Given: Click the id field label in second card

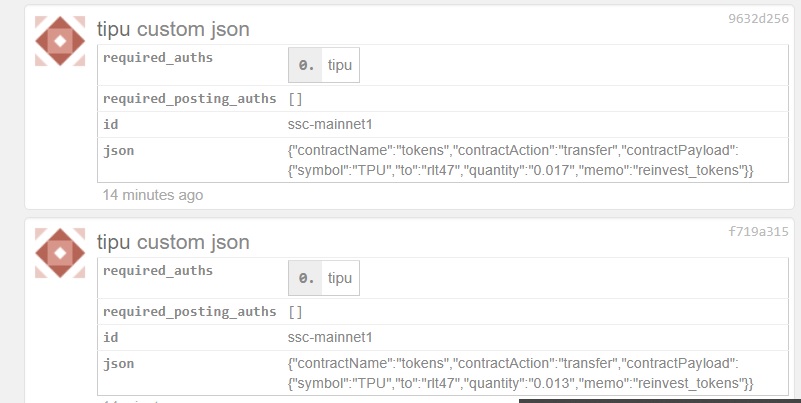Looking at the screenshot, I should pos(111,337).
